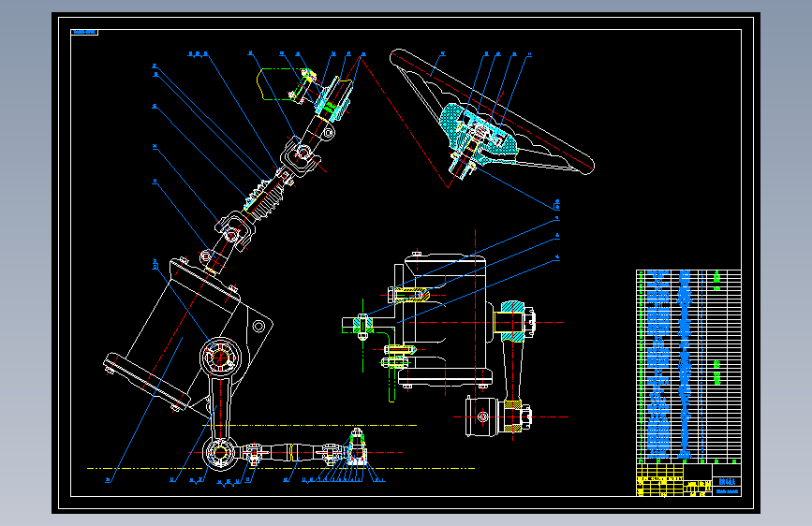Click the cyan hatched steering wheel hub section
This screenshot has width=812, height=526.
pos(477,133)
